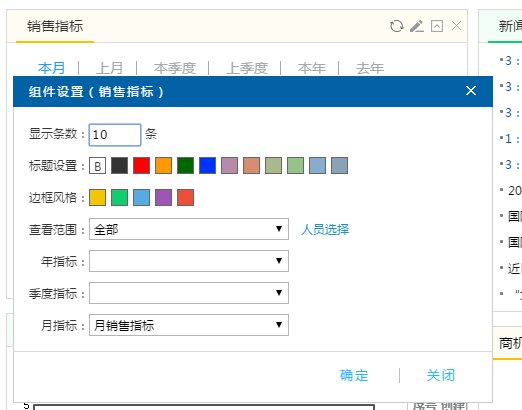Viewport: 522px width, 410px height.
Task: Switch to the 去年 tab
Action: [x=370, y=68]
